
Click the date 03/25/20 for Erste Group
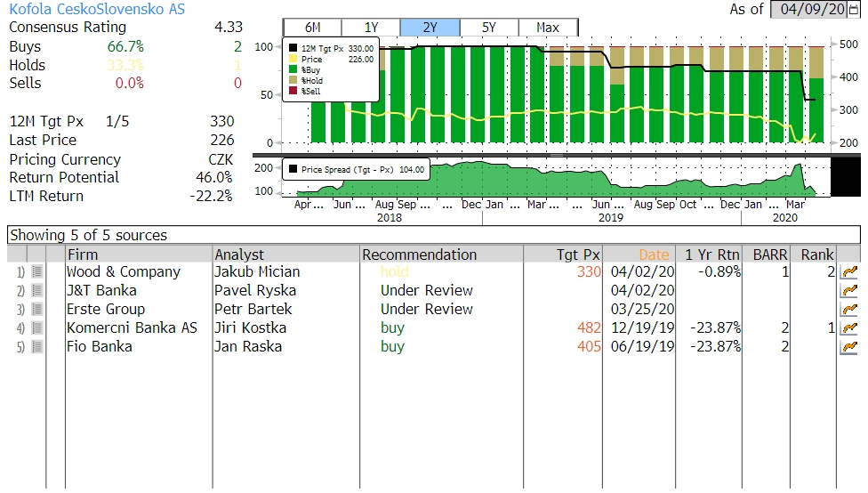643,309
